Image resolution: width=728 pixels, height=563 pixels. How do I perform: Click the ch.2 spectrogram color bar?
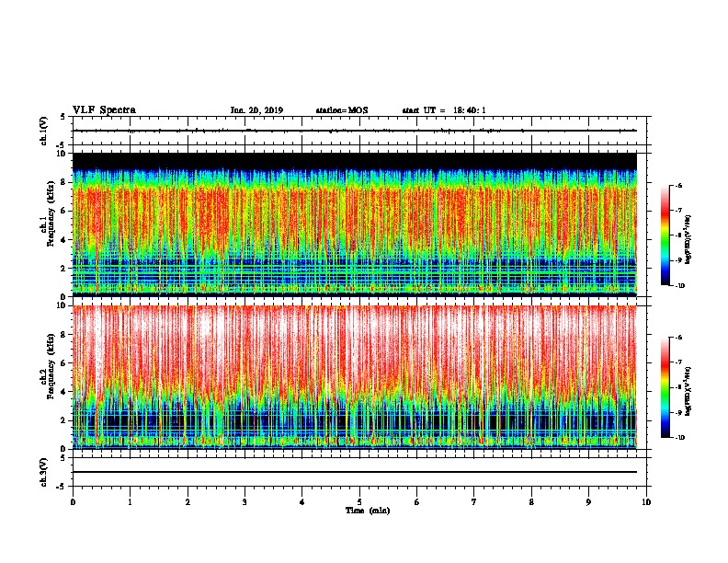coord(665,387)
